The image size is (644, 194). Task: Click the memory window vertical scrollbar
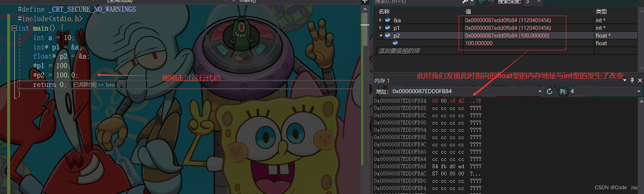click(x=641, y=146)
